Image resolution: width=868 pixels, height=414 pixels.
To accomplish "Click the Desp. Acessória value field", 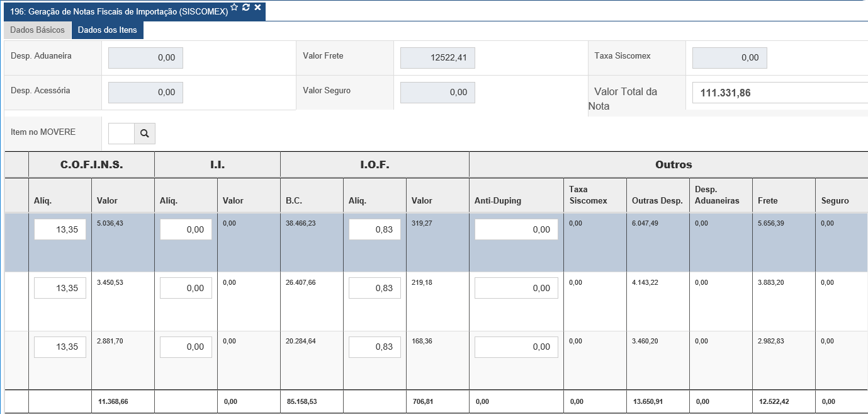I will click(x=146, y=93).
